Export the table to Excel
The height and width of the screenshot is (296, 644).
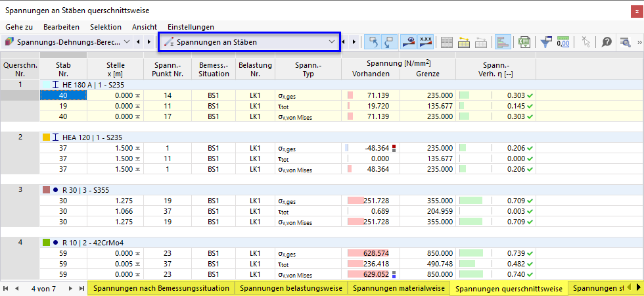click(524, 42)
